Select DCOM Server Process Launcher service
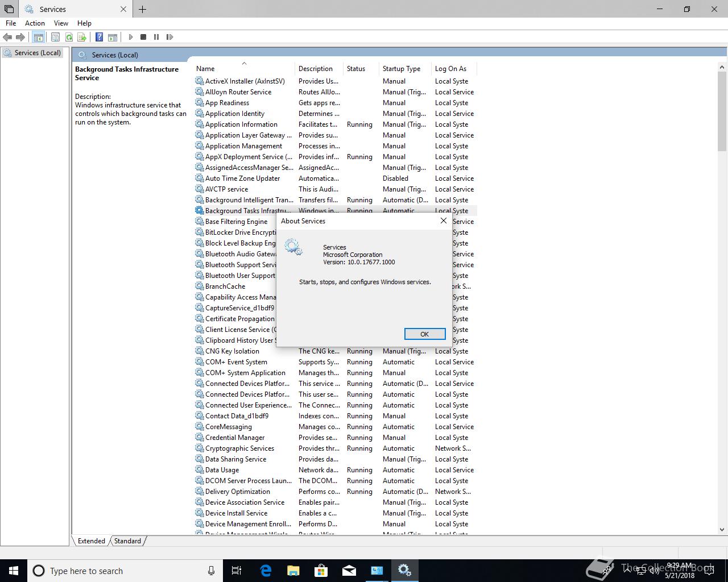 click(249, 481)
